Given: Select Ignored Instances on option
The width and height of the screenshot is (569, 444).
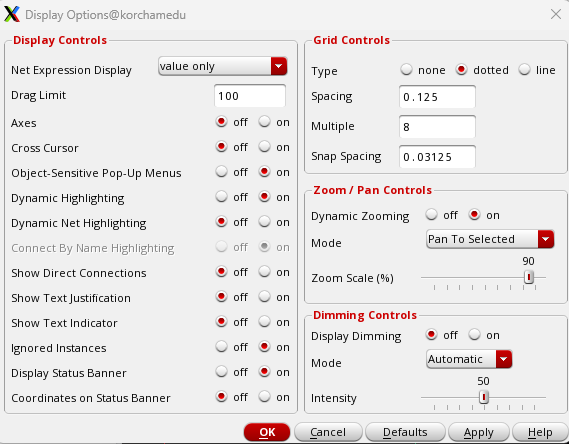Looking at the screenshot, I should pos(265,346).
